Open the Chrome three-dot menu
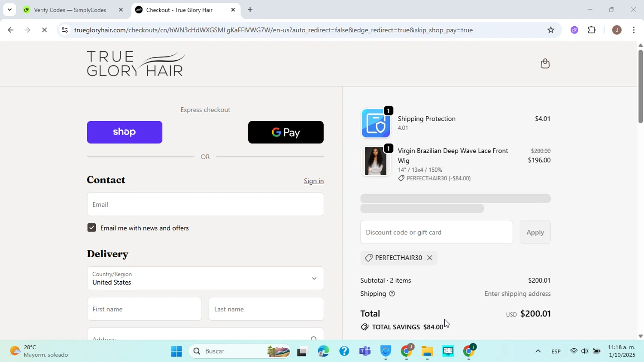The height and width of the screenshot is (362, 644). (x=634, y=30)
